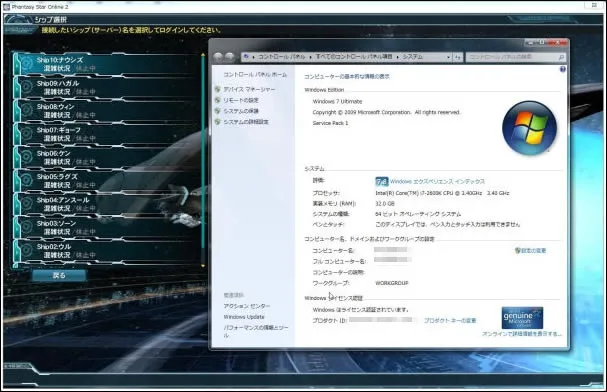This screenshot has width=607, height=392.
Task: Open Windows Update link
Action: click(x=244, y=317)
